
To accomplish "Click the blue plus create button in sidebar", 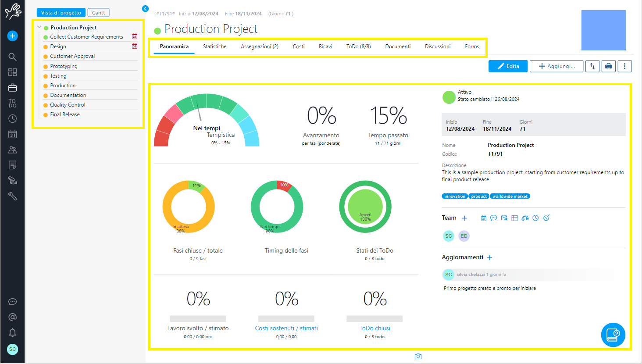I will coord(12,36).
